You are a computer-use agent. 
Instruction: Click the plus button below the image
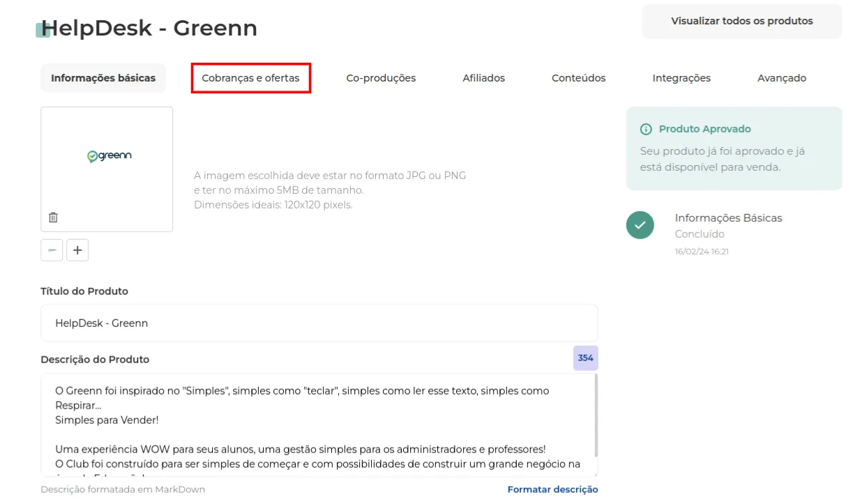click(x=77, y=250)
